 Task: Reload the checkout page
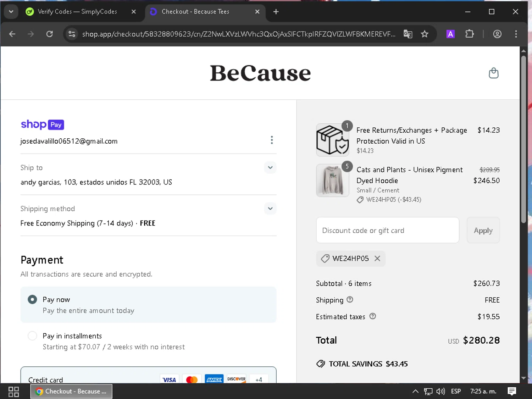tap(50, 34)
